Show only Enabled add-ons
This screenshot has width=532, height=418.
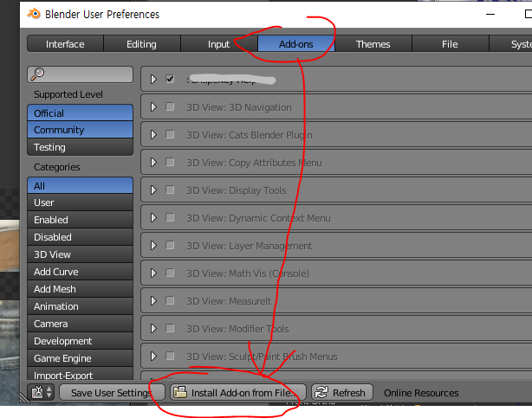(x=80, y=220)
